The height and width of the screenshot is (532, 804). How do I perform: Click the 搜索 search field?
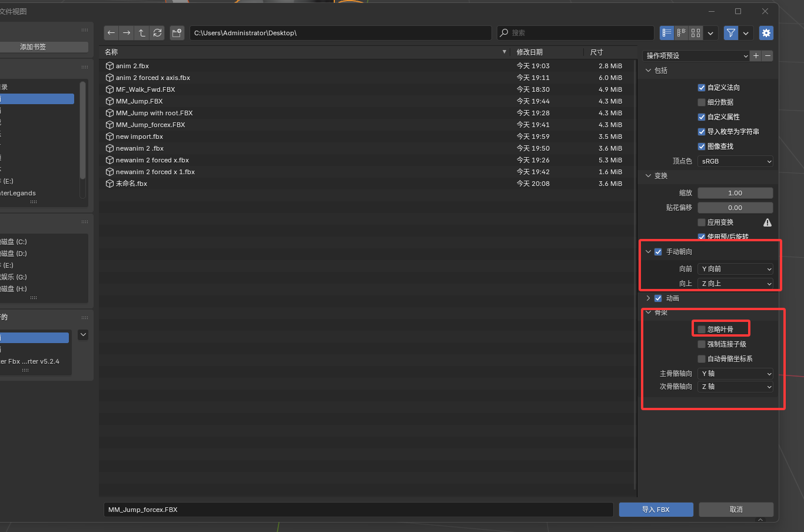click(x=575, y=33)
